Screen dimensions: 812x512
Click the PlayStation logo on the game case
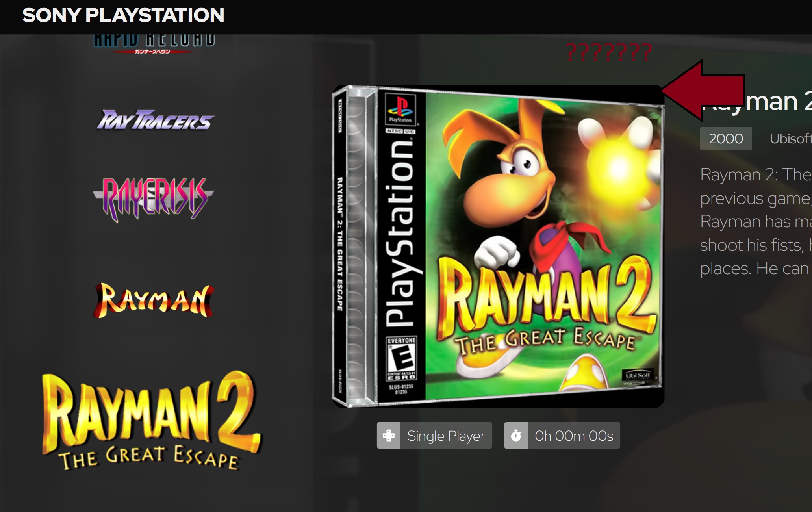point(400,109)
